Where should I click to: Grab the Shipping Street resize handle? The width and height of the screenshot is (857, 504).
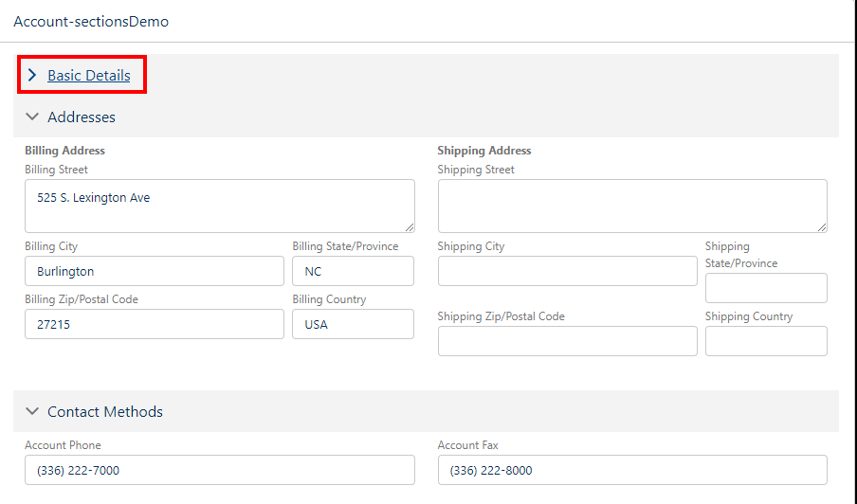pos(822,227)
